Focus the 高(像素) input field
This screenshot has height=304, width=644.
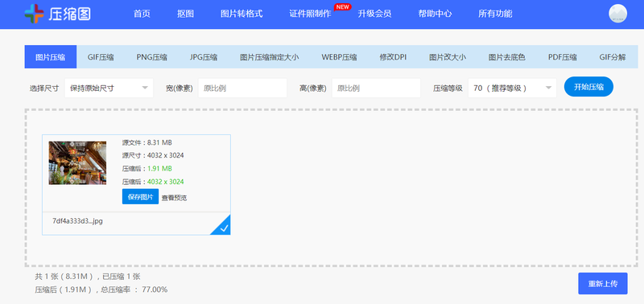click(x=376, y=88)
